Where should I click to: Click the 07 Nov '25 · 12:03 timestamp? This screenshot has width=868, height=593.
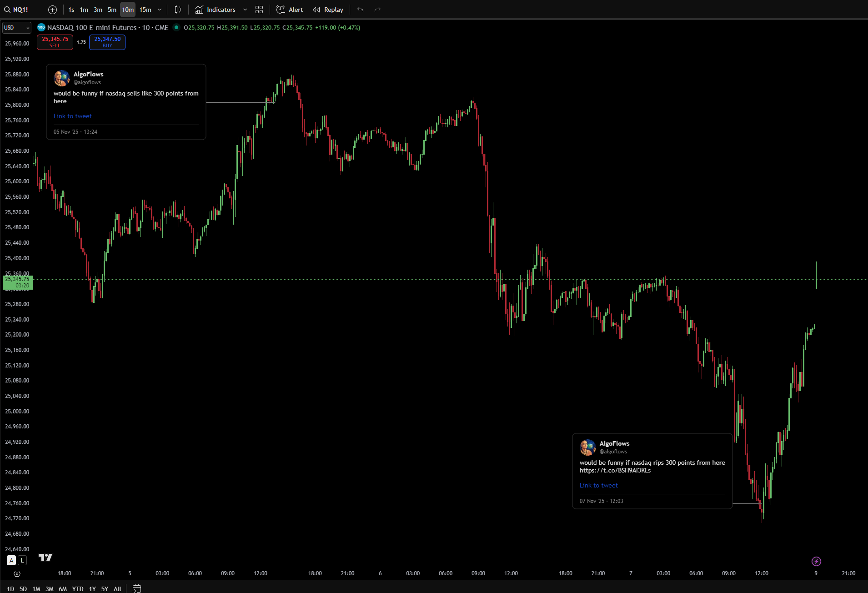click(601, 501)
